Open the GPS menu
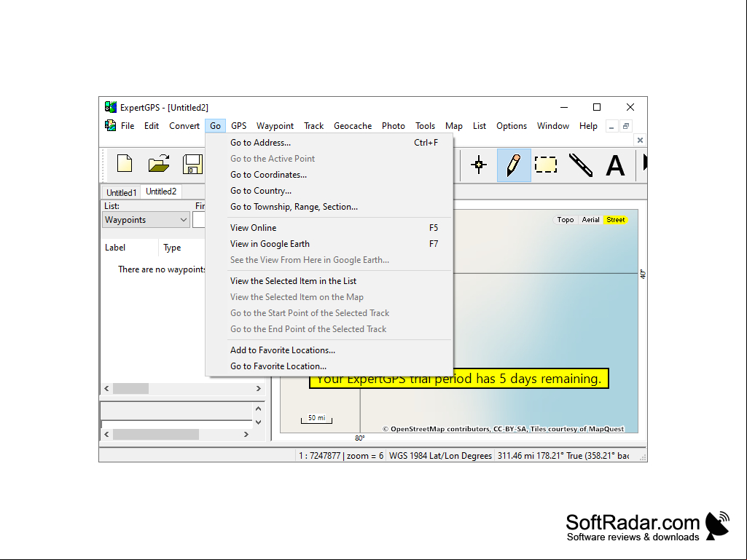 [239, 126]
